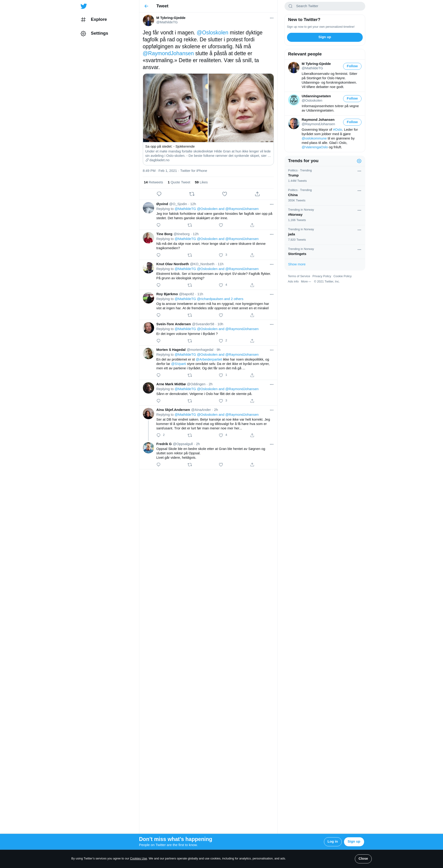
Task: Open Explore in sidebar
Action: click(94, 20)
